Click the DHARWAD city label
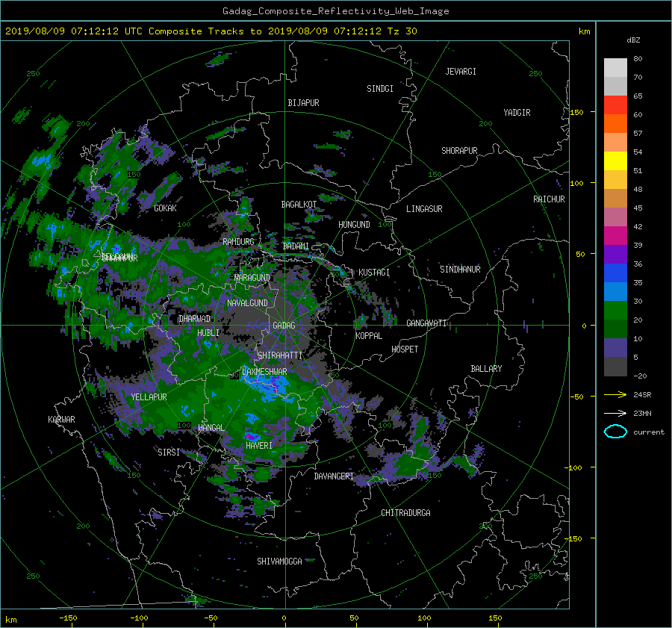This screenshot has width=672, height=628. tap(194, 319)
